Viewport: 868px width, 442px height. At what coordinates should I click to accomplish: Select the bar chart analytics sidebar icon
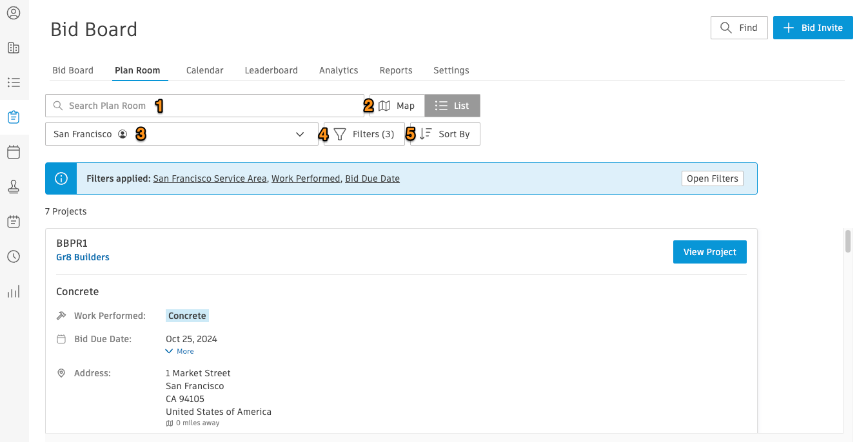pyautogui.click(x=14, y=291)
